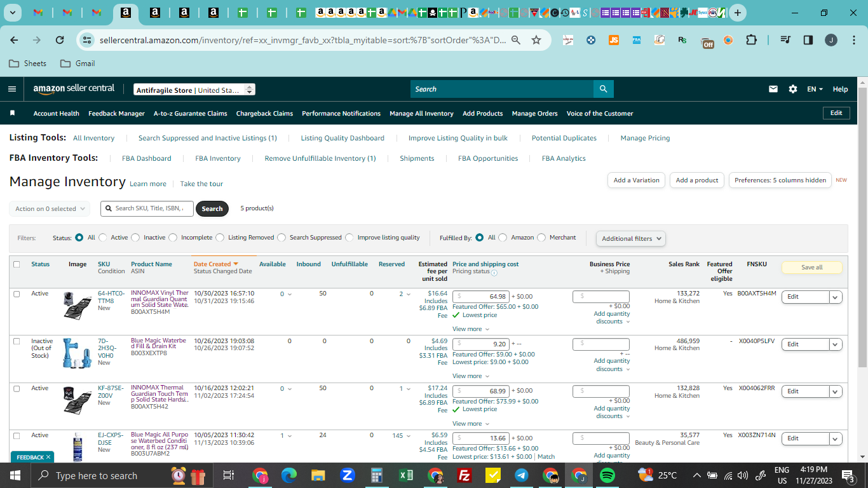Screen dimensions: 868x488
Task: Check the box for SKU EJ-CXPS-DJSE row
Action: tap(17, 436)
